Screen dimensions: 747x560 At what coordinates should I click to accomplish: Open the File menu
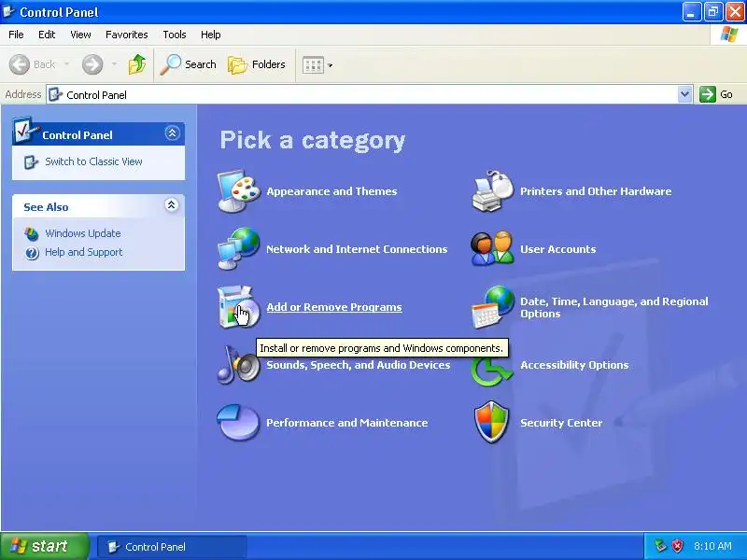pos(16,35)
